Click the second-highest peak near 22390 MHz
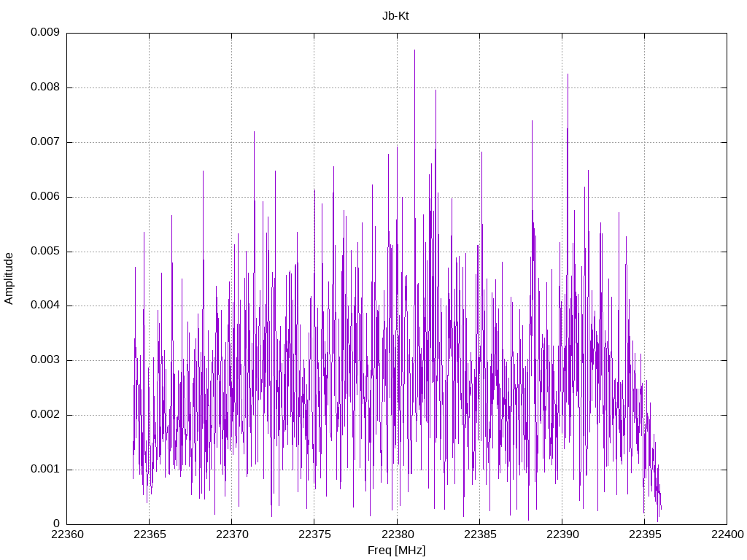 [x=568, y=75]
